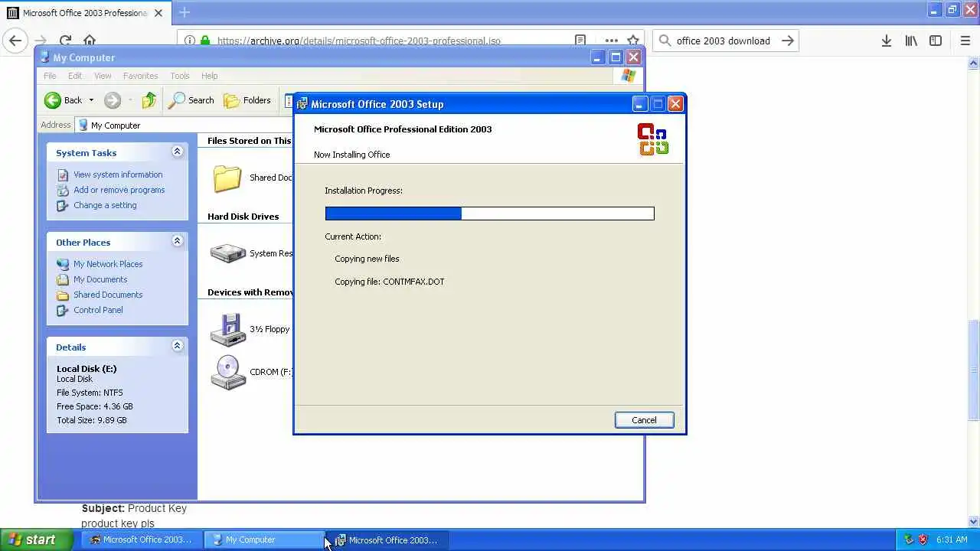Switch to first Microsoft Office 2003 taskbar button
This screenshot has height=551, width=980.
142,540
